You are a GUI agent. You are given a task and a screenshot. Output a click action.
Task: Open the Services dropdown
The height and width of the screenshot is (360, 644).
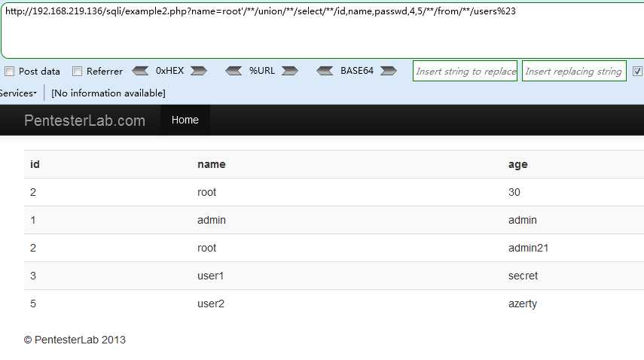[x=18, y=93]
